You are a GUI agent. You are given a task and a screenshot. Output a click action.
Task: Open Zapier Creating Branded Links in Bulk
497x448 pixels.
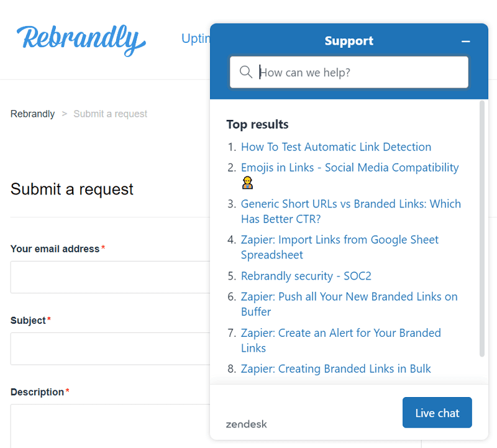point(335,369)
